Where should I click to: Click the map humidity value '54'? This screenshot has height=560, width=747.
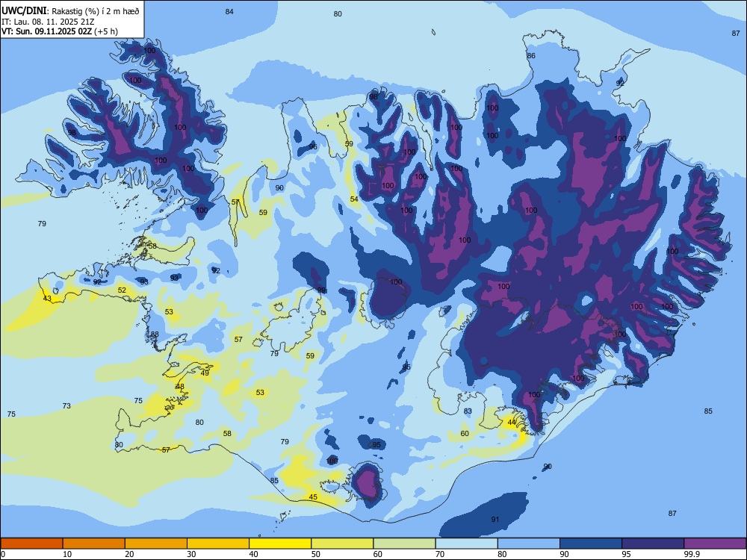pyautogui.click(x=354, y=199)
